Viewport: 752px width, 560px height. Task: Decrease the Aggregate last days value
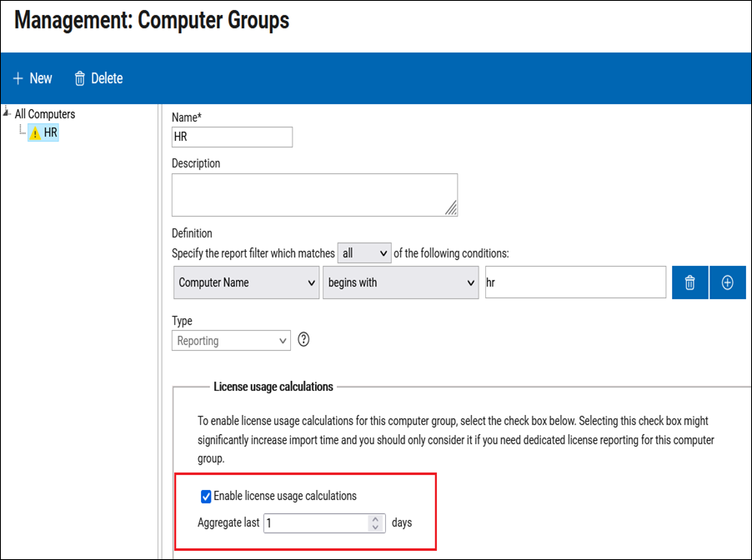pos(375,527)
